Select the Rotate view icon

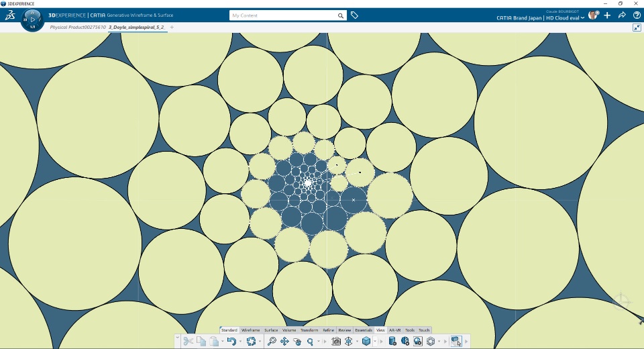[297, 341]
